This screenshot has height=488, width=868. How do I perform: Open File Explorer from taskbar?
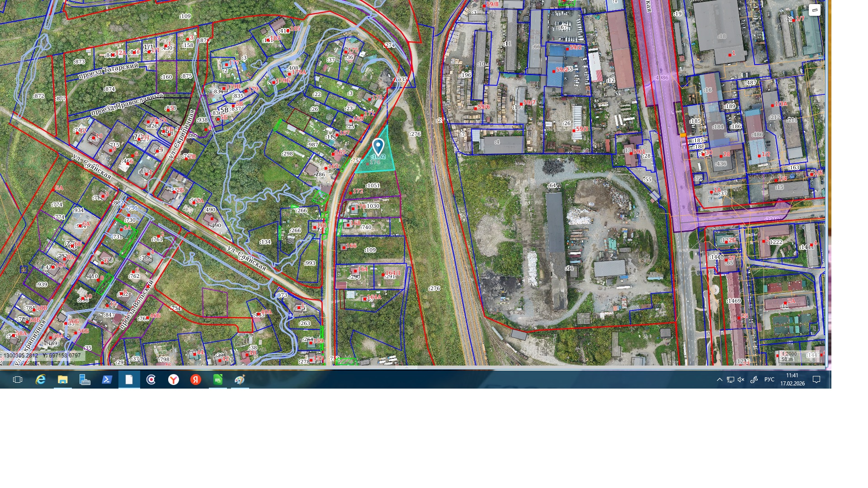click(x=63, y=380)
